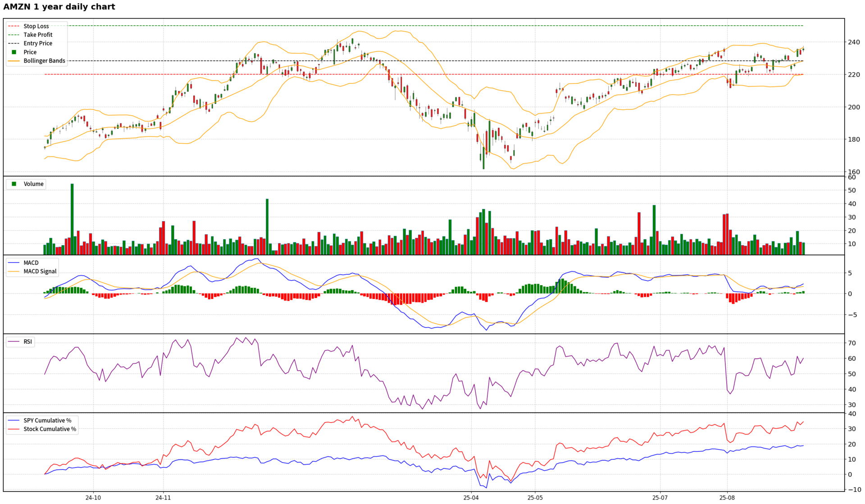The height and width of the screenshot is (504, 865).
Task: Click the AMZN 1 year daily chart title
Action: (59, 7)
